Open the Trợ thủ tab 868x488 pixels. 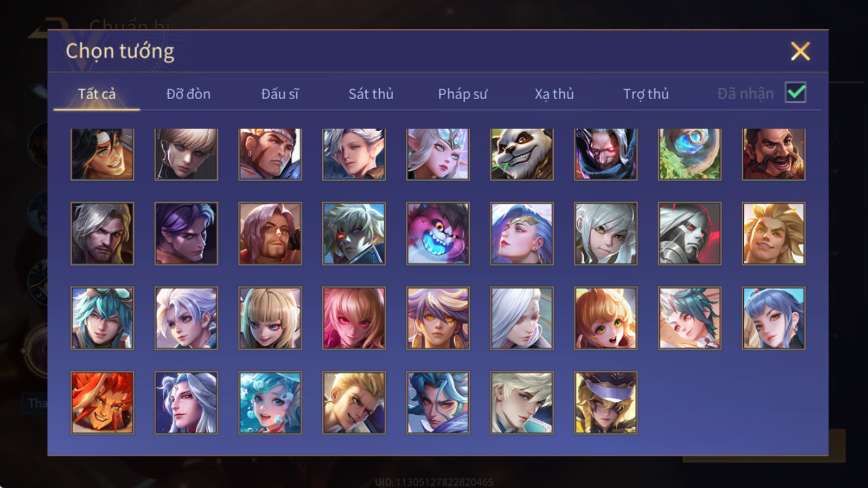pos(646,94)
